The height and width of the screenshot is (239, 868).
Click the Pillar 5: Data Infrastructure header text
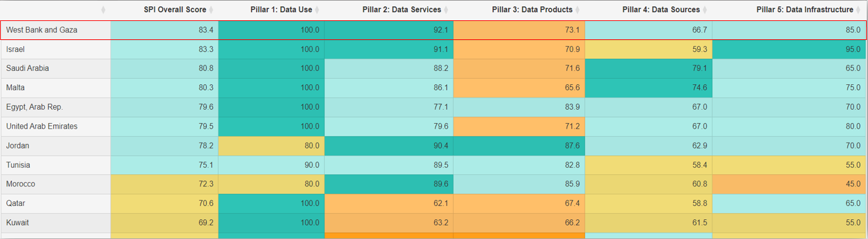point(805,10)
